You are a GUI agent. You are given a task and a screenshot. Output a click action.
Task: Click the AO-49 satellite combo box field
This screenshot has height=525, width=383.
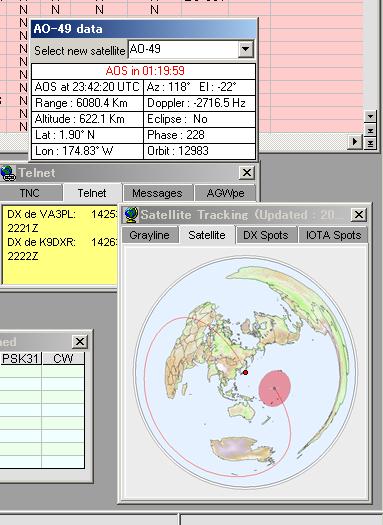190,49
